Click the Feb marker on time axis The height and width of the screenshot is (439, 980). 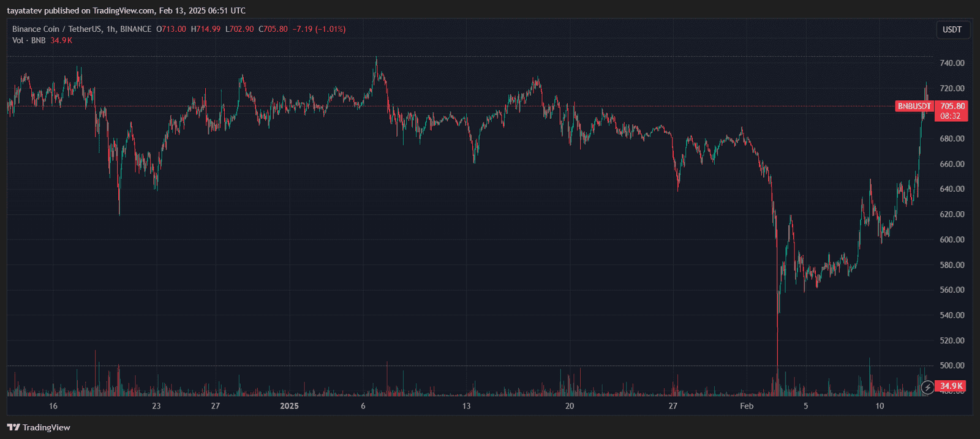point(746,406)
